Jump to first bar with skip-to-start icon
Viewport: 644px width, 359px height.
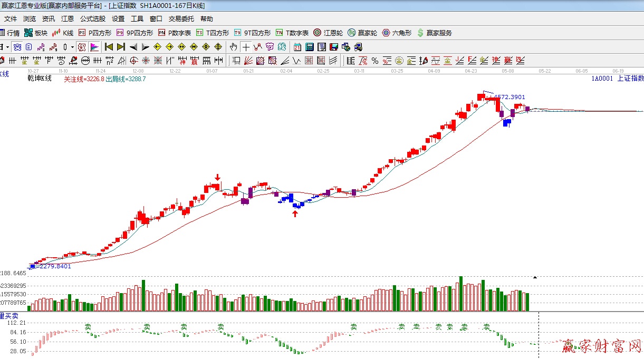pyautogui.click(x=109, y=47)
